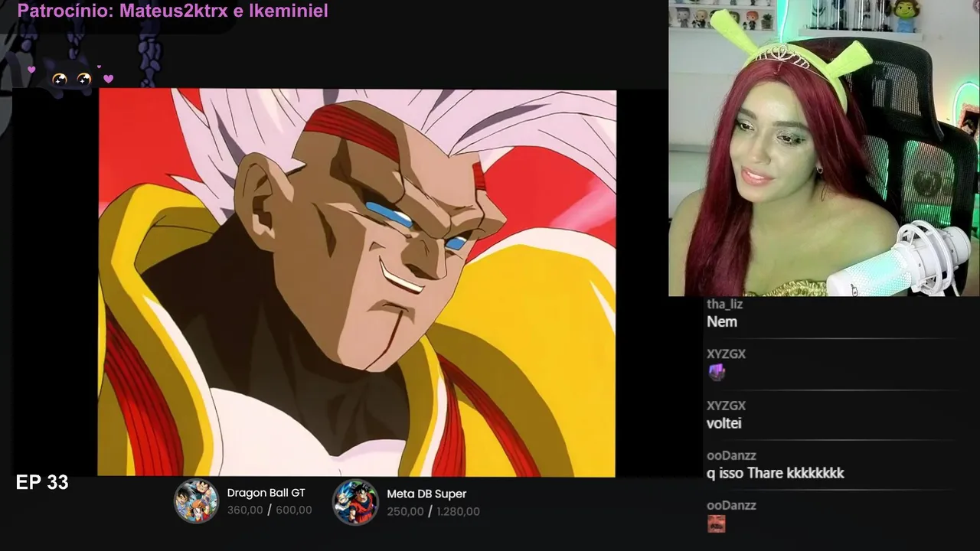Click chat username 'tha_liz'
The width and height of the screenshot is (980, 551).
pyautogui.click(x=724, y=304)
